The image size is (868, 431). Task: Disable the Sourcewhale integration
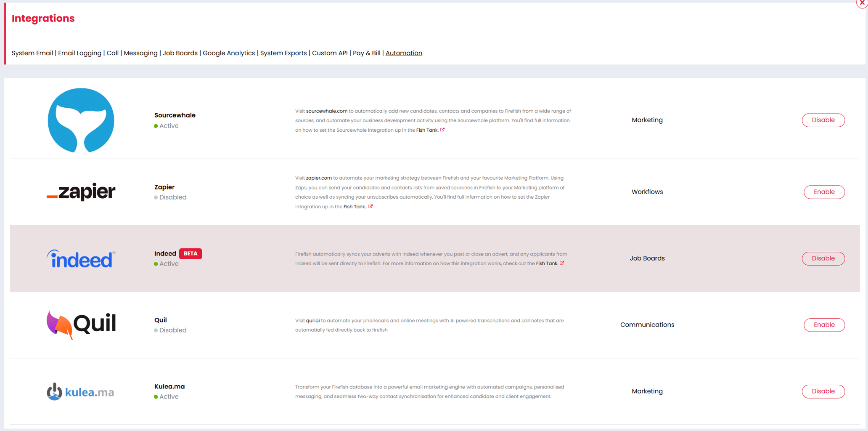tap(823, 120)
